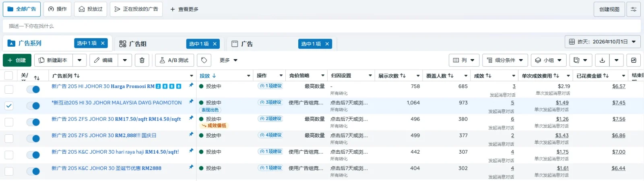The height and width of the screenshot is (181, 644).
Task: Pin icon for DAYG PAOMOTON campaign row
Action: point(191,101)
